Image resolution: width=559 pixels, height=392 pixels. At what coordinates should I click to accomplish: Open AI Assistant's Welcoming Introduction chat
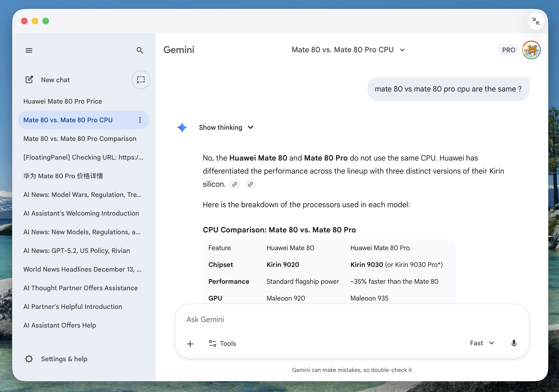84,213
